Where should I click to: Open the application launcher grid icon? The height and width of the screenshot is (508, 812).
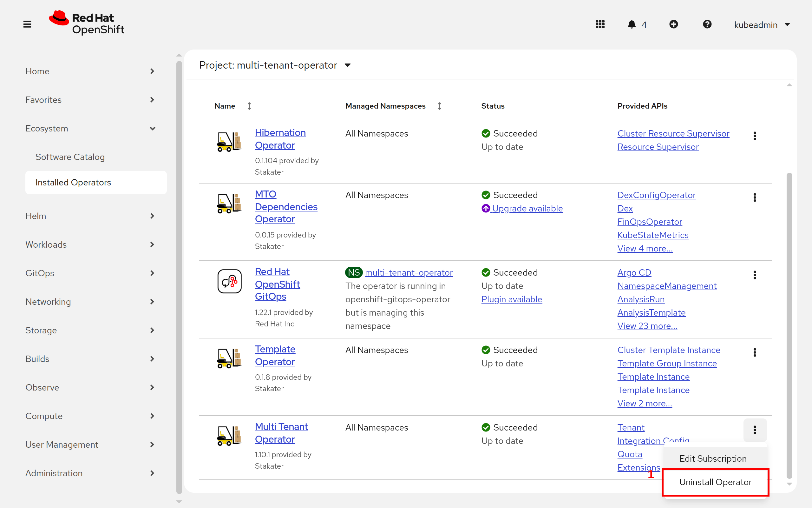pyautogui.click(x=600, y=24)
